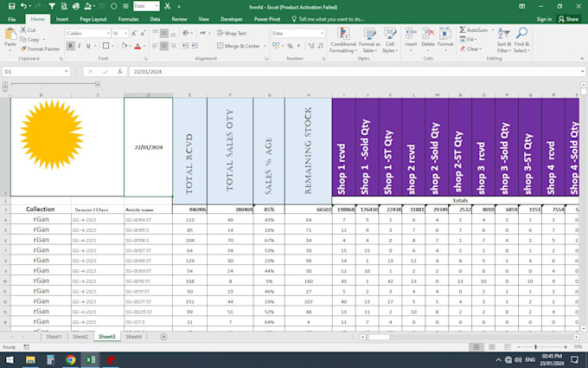
Task: Toggle Wrap Text
Action: tap(232, 34)
